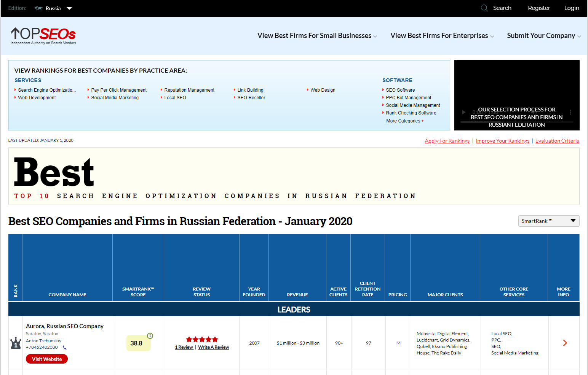Click Apply For Rankings link
The height and width of the screenshot is (375, 588).
coord(447,141)
